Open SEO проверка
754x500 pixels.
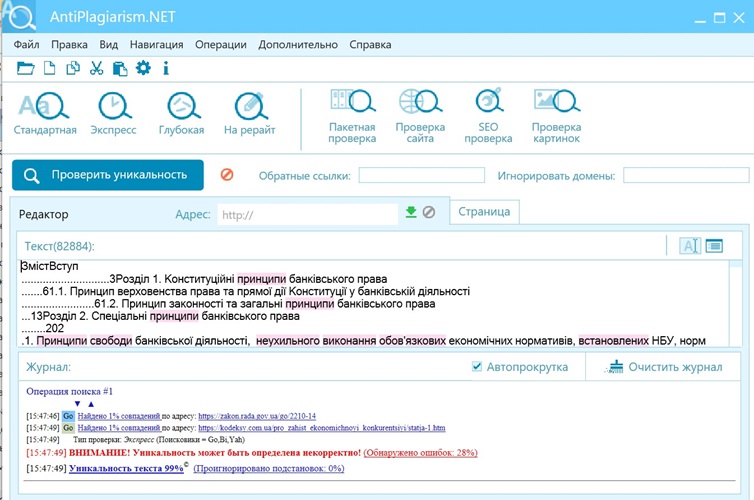[488, 116]
